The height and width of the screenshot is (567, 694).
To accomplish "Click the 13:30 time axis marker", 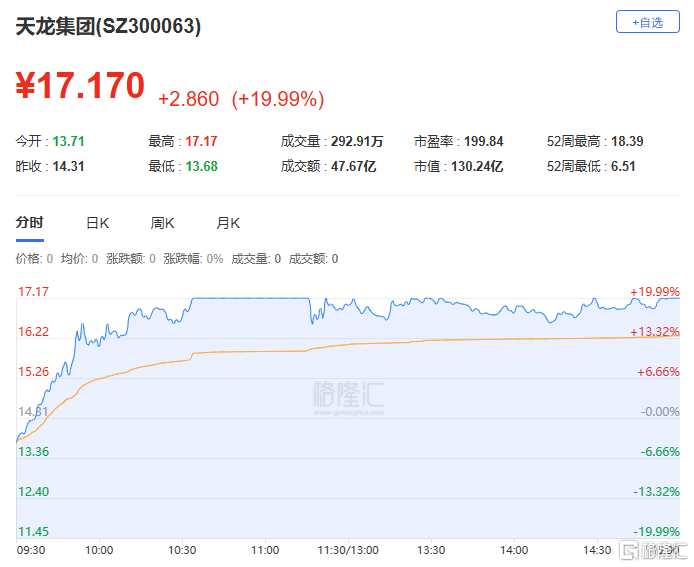I will pyautogui.click(x=430, y=550).
